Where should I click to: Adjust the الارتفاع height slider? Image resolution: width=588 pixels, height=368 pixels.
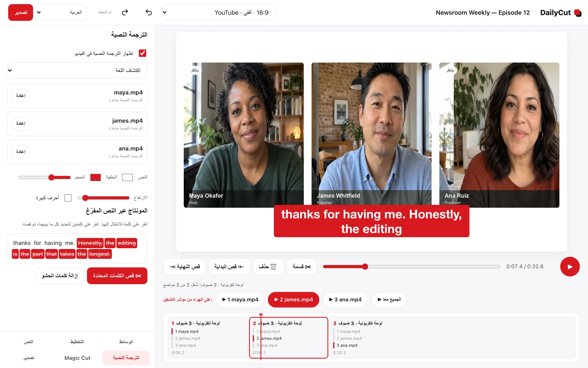(104, 198)
